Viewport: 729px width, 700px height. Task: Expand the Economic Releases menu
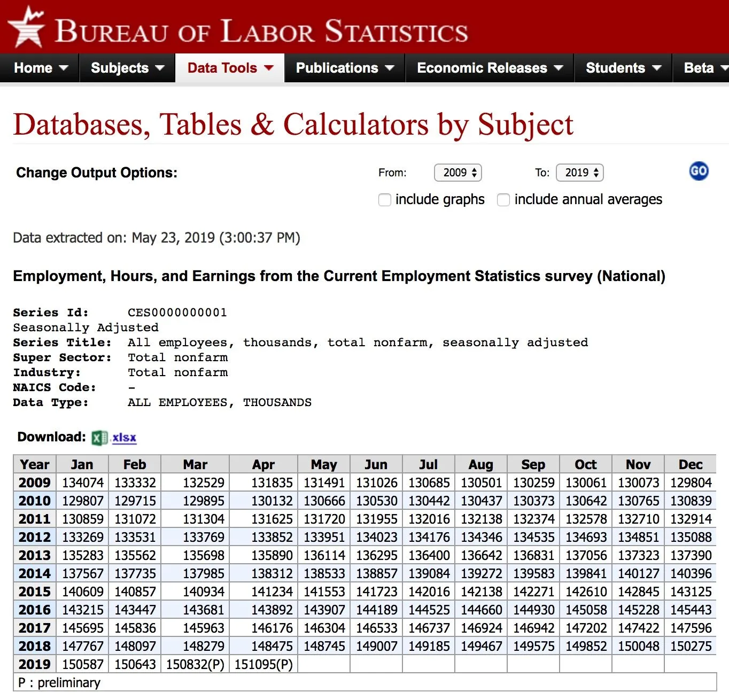[490, 68]
